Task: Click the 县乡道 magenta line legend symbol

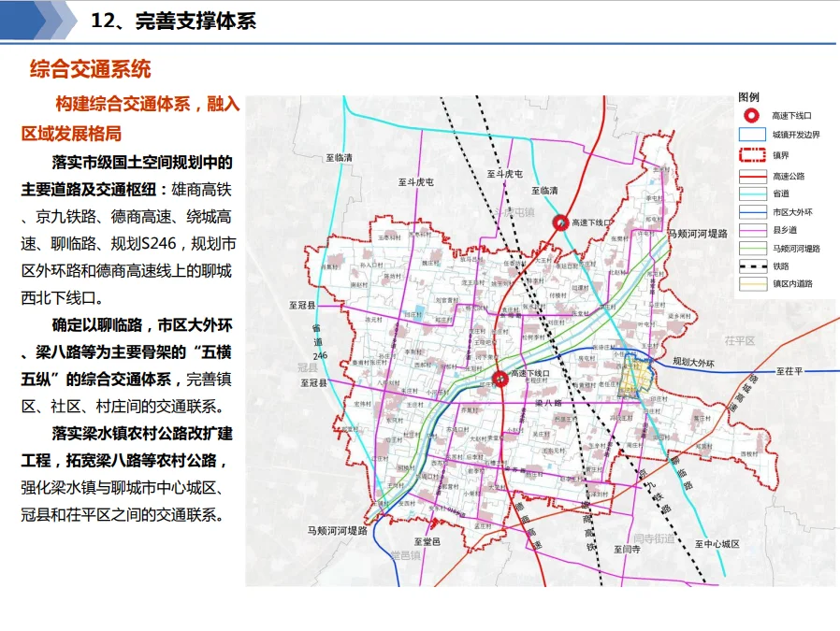Action: pyautogui.click(x=751, y=230)
